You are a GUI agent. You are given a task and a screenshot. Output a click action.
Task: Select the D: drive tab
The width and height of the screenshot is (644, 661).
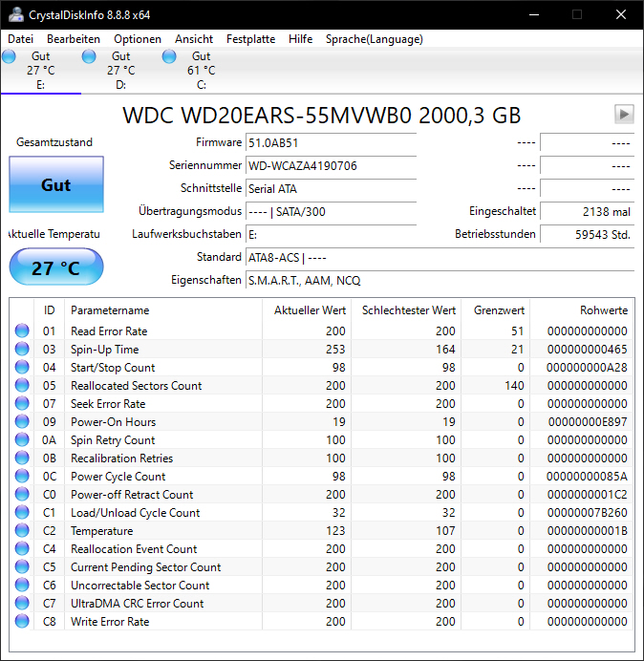[x=121, y=71]
